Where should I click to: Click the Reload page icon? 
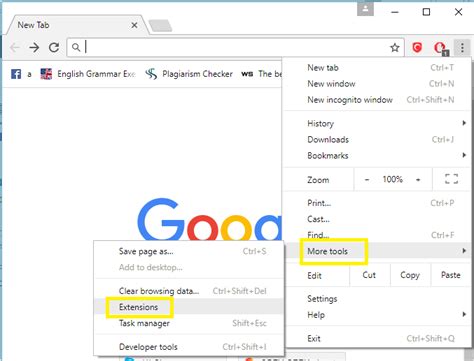click(54, 47)
